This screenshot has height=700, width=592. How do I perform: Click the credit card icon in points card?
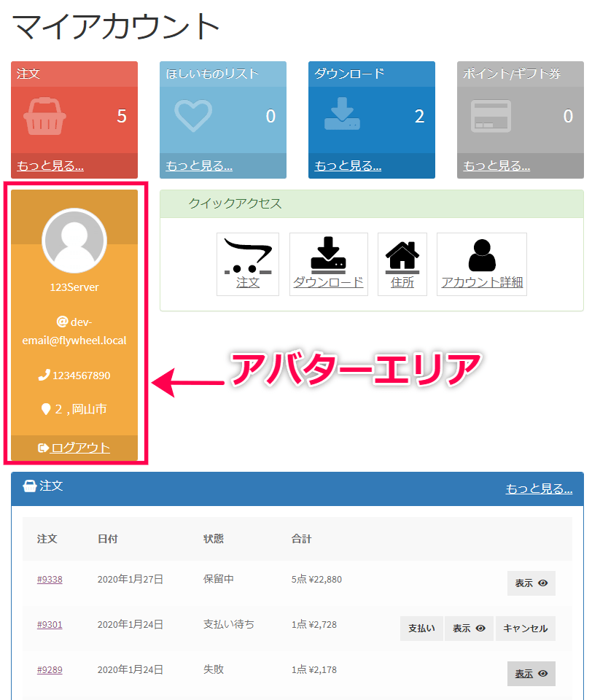point(491,116)
